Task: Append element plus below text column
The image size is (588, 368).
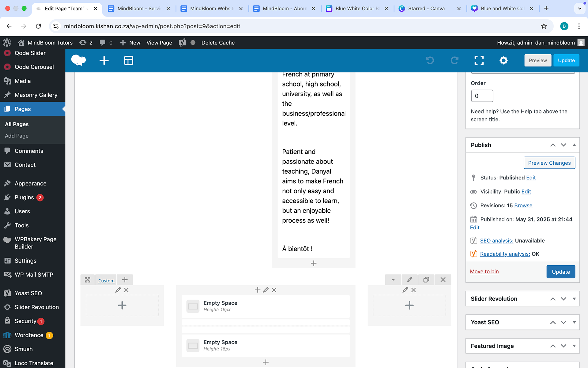Action: point(314,263)
